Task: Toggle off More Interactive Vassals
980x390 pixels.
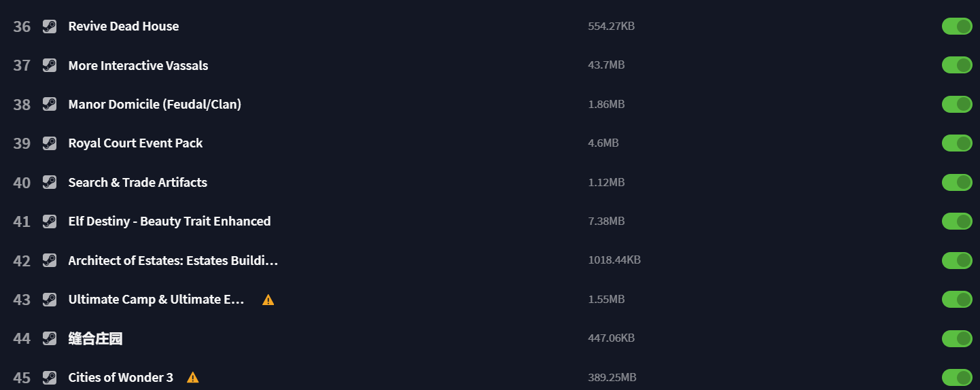Action: click(957, 65)
